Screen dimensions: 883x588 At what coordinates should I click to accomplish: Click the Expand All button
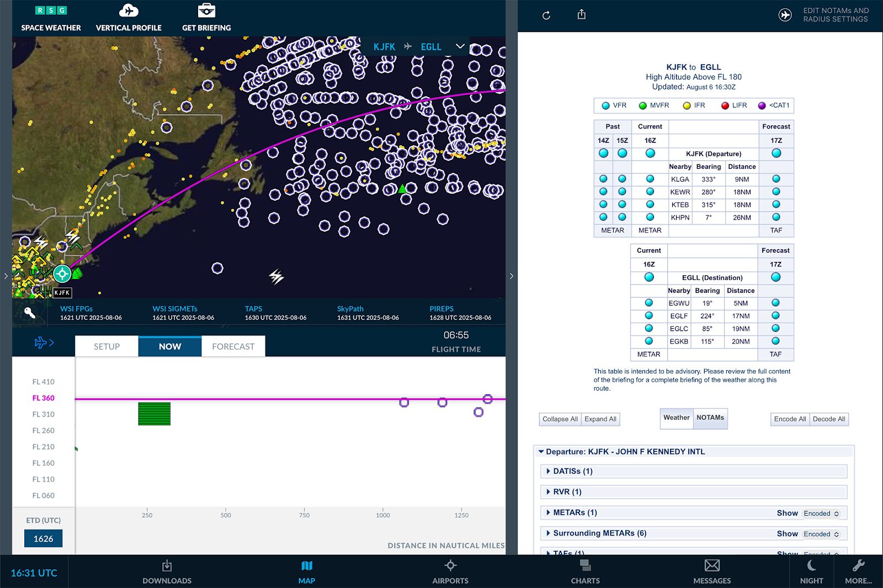point(600,419)
